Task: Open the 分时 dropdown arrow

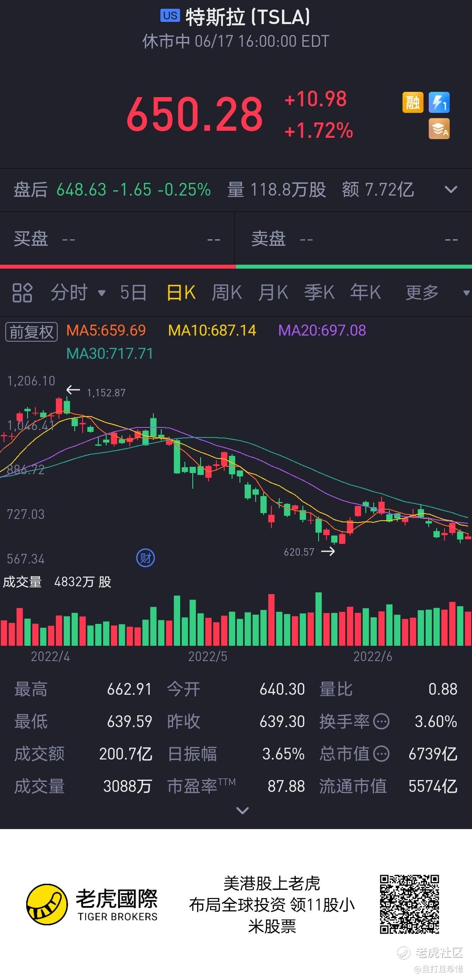Action: point(101,293)
